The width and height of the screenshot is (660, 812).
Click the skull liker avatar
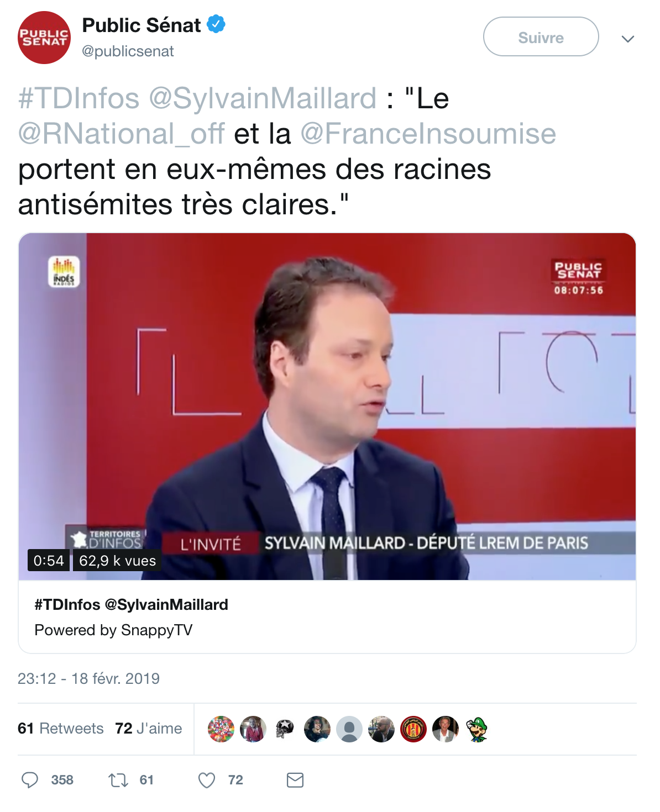click(x=285, y=729)
